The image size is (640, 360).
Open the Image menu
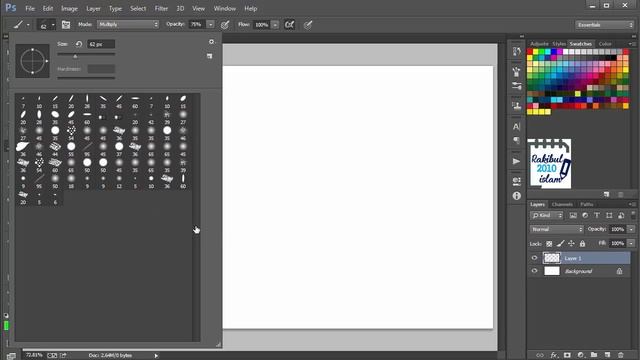point(69,8)
